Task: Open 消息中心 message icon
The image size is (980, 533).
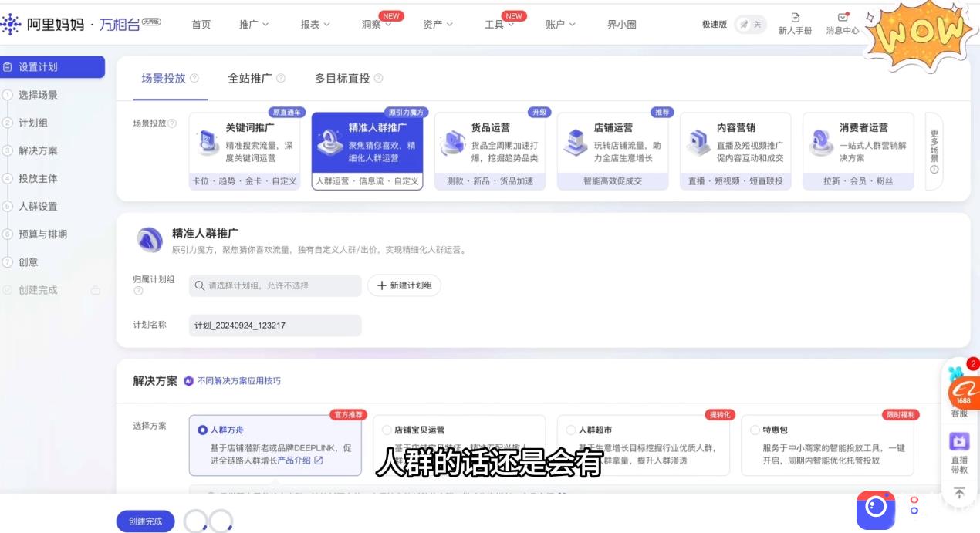Action: click(x=843, y=17)
